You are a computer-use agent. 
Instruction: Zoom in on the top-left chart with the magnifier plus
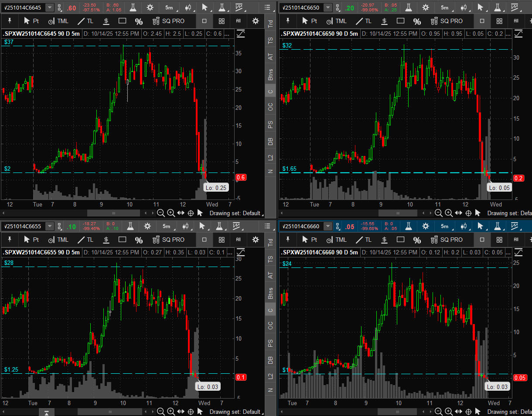click(x=171, y=213)
